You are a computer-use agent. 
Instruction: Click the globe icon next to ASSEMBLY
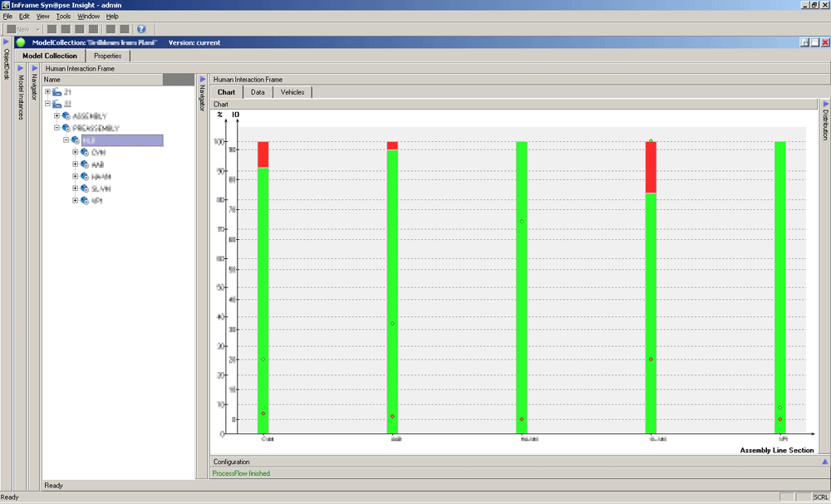coord(66,116)
